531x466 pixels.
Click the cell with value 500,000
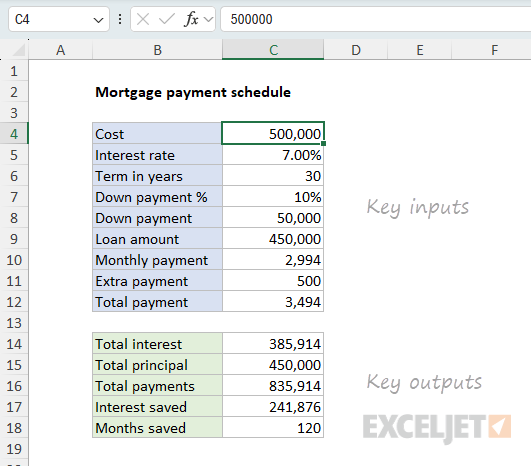(273, 134)
